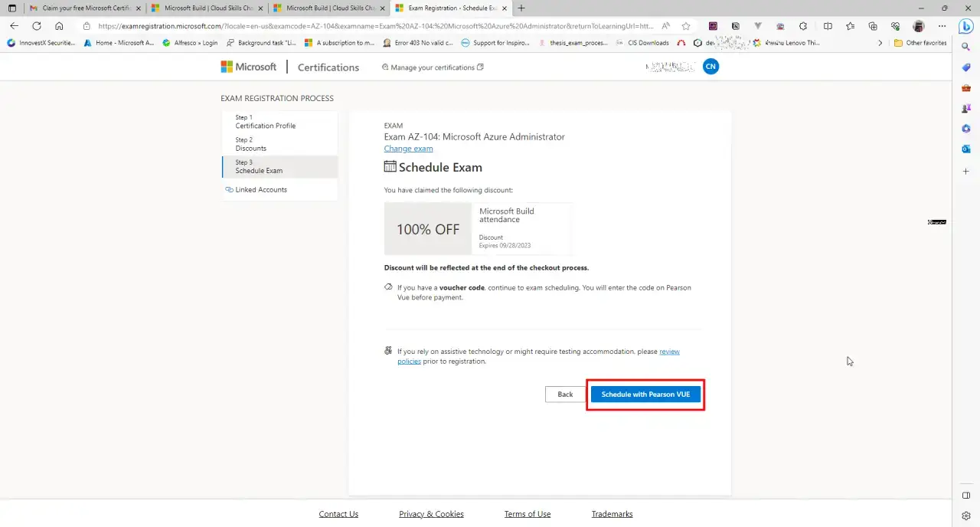Click the address bar URL field

375,26
